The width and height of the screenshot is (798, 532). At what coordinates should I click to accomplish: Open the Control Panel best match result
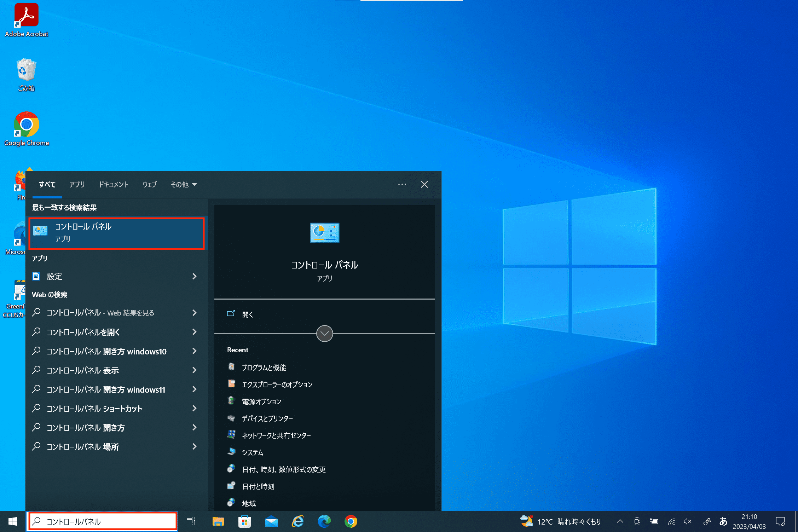tap(116, 233)
